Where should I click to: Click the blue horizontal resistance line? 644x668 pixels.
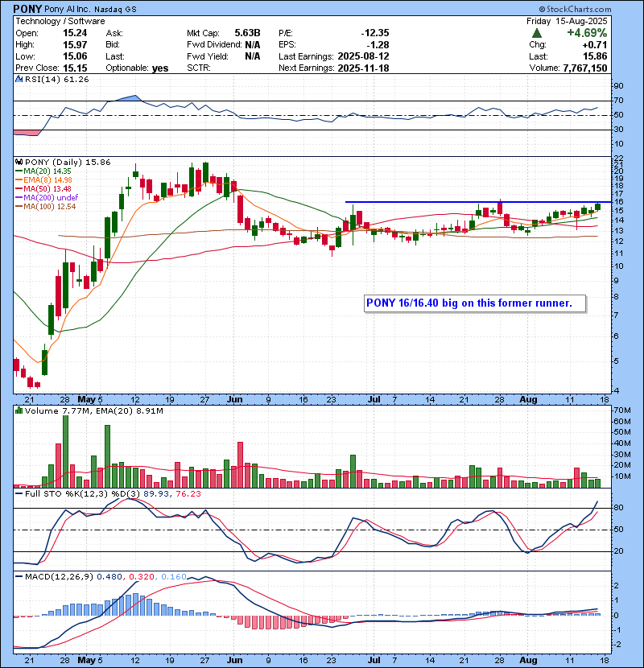click(478, 201)
